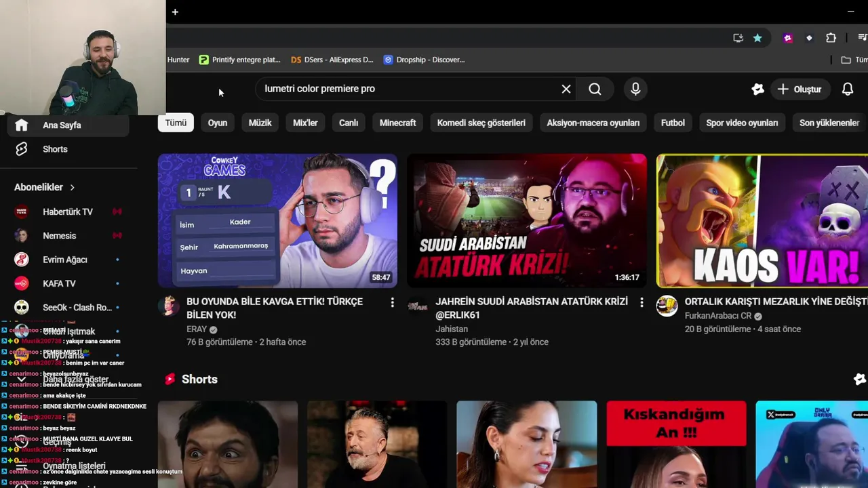Open the Kıskandığım An short
Viewport: 868px width, 488px height.
pos(676,445)
